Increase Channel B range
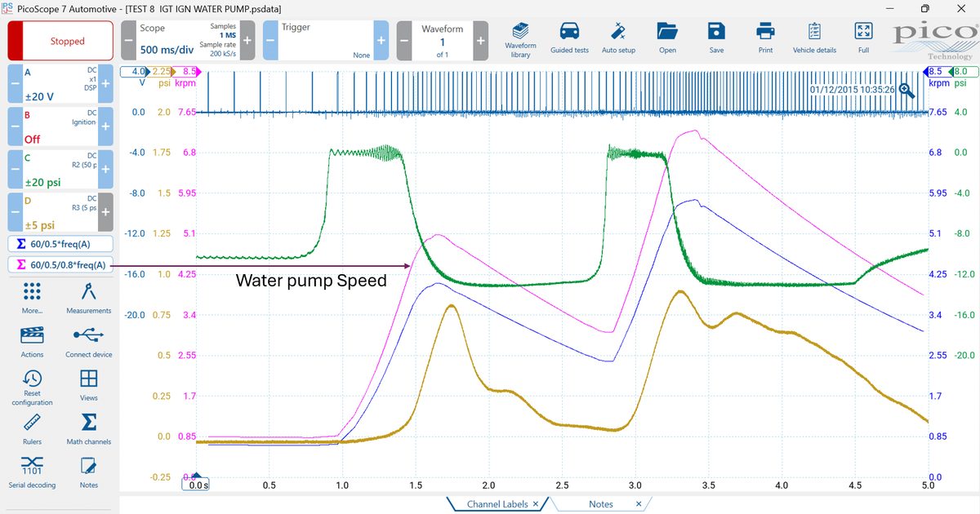 [x=105, y=126]
